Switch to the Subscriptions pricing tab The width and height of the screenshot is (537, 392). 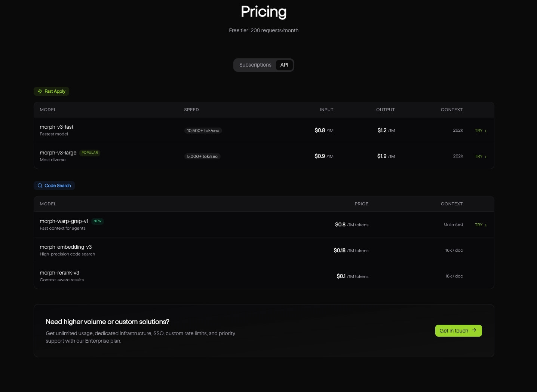(x=255, y=65)
